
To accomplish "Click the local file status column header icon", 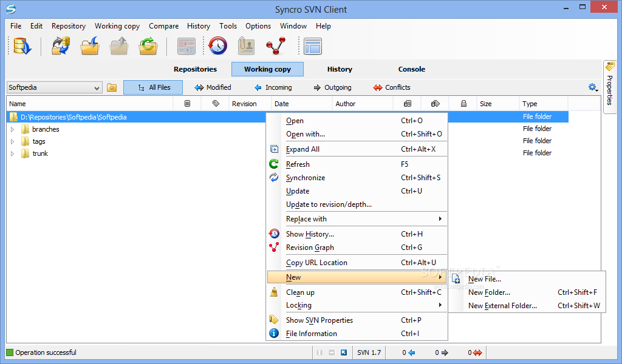I will pyautogui.click(x=187, y=103).
